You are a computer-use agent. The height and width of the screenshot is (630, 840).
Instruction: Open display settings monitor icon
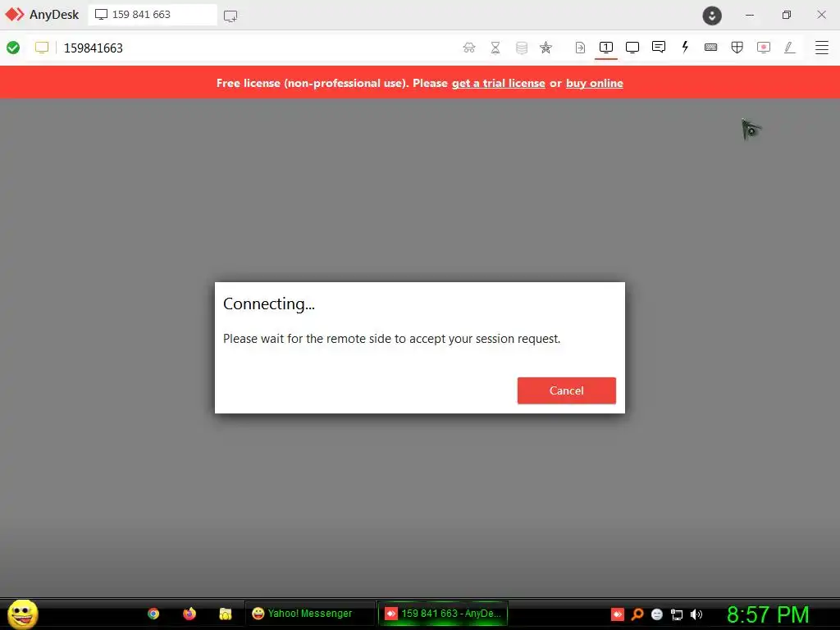click(x=632, y=48)
